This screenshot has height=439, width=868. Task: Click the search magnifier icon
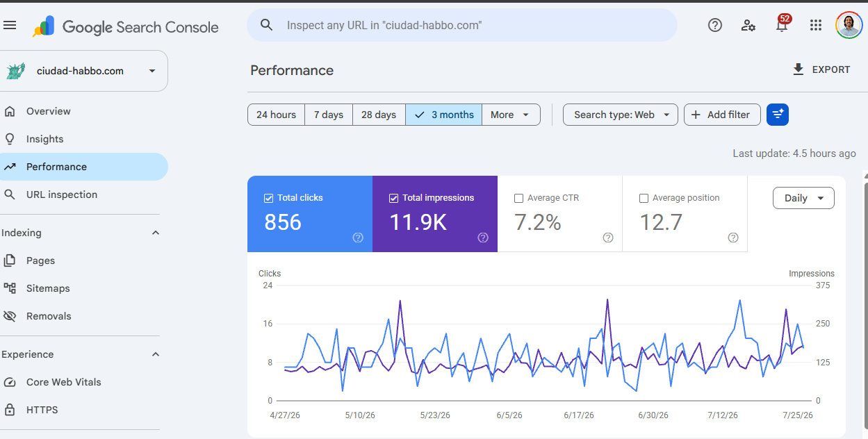[267, 25]
